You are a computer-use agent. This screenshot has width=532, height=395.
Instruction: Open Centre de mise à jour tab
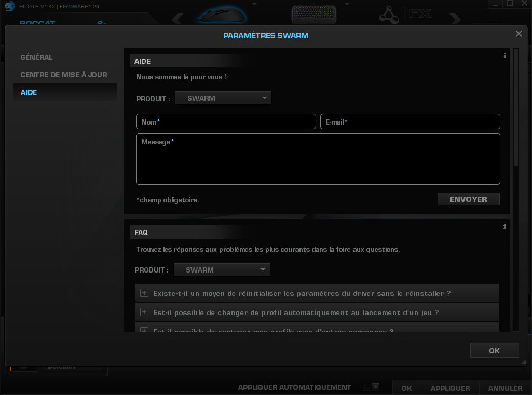coord(64,75)
